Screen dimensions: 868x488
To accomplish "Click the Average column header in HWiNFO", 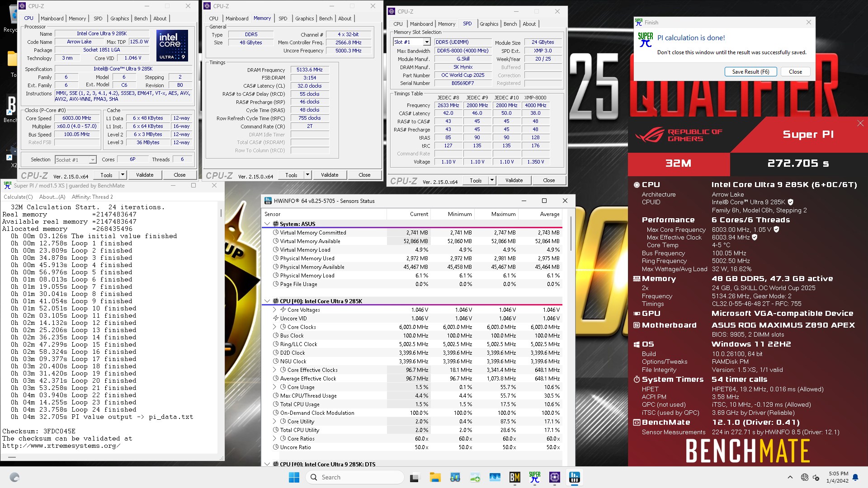I will coord(539,214).
